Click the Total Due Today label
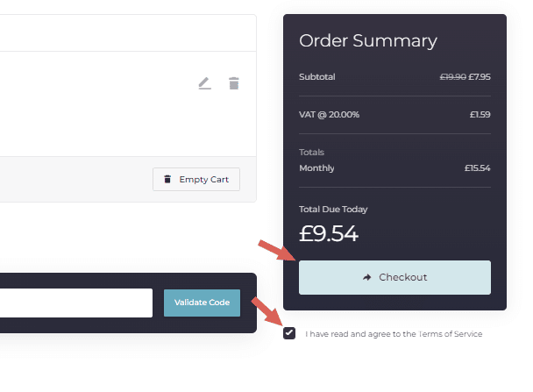This screenshot has height=392, width=533. click(x=333, y=209)
